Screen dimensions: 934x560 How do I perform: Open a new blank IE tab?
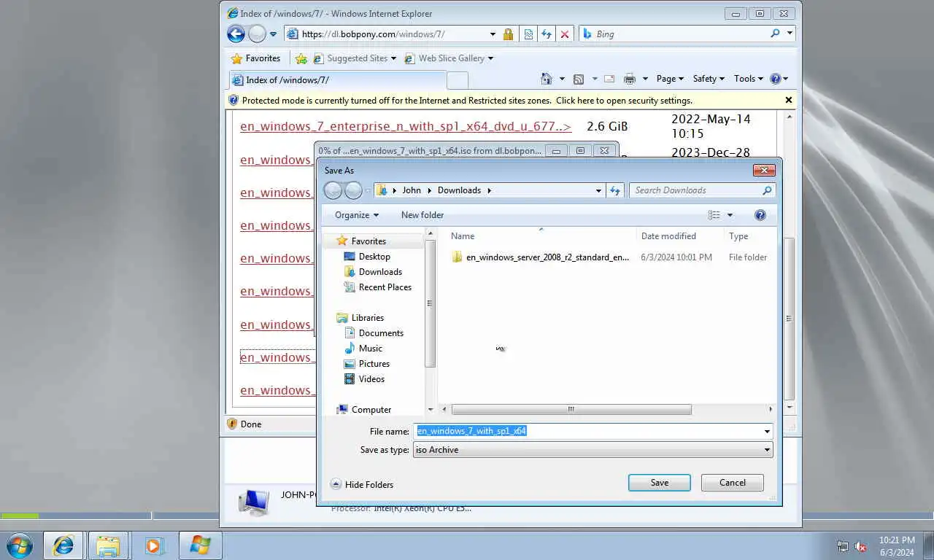457,80
